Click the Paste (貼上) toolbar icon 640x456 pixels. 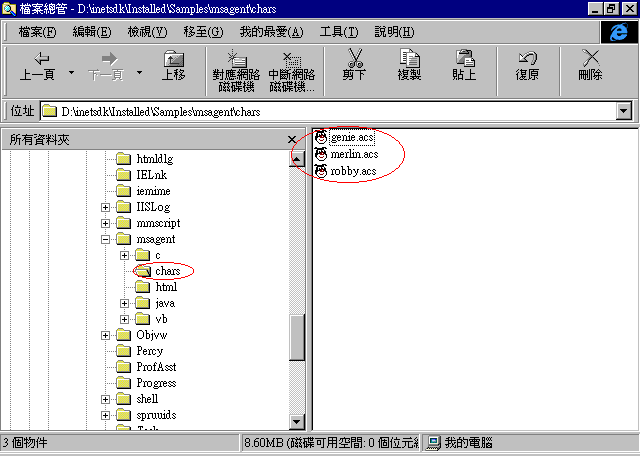coord(464,59)
